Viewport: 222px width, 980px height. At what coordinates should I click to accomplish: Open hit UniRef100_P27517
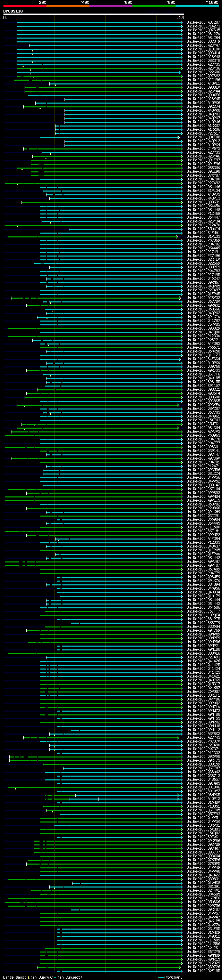(203, 133)
